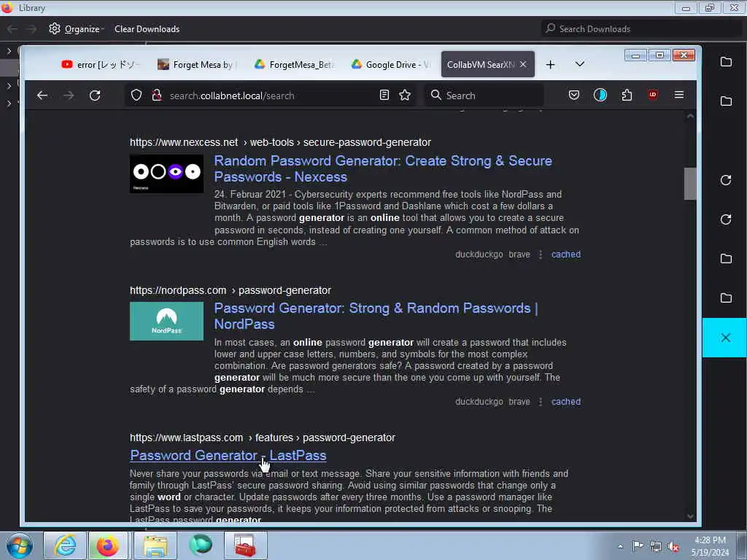Viewport: 747px width, 560px height.
Task: Click the page scrollbar down arrow
Action: [690, 517]
